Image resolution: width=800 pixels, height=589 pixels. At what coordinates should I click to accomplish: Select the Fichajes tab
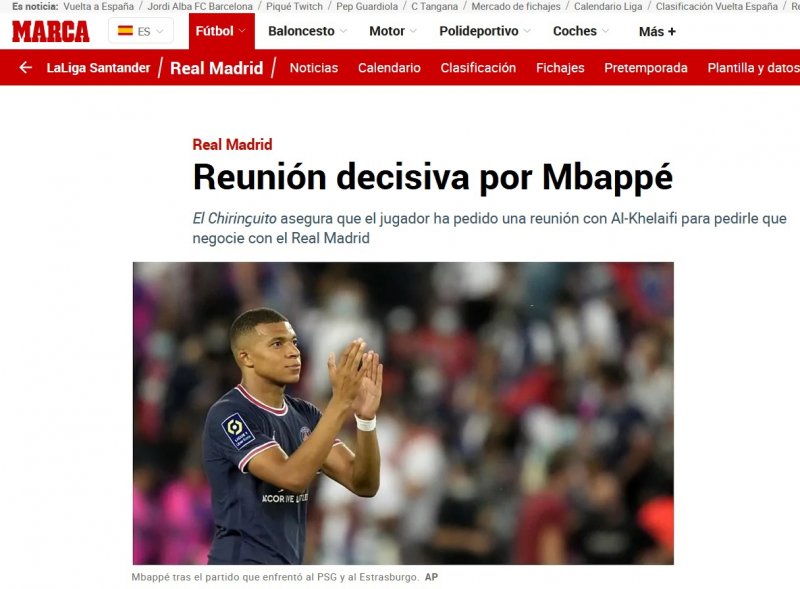[x=560, y=68]
